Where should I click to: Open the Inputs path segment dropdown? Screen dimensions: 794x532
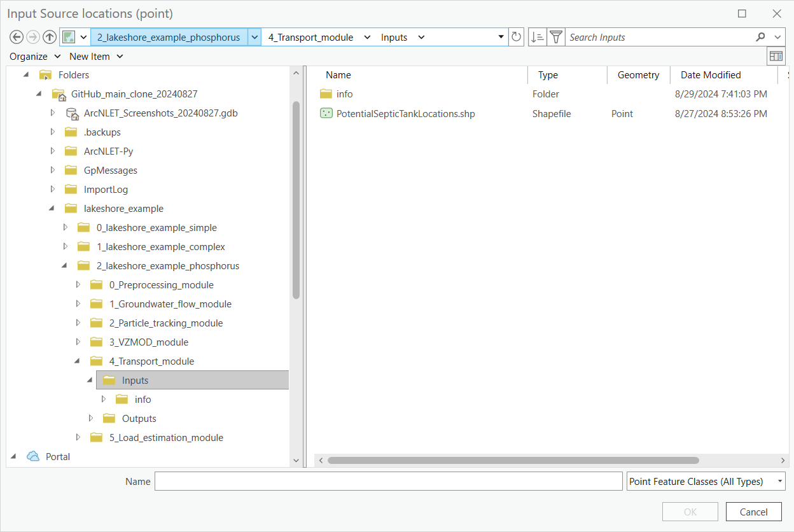421,37
